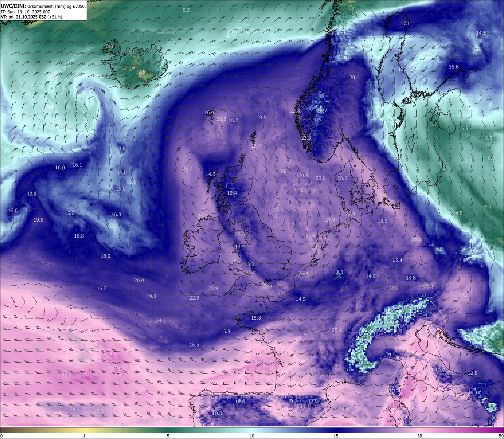Click the value 13.0 over Wales
This screenshot has height=439, width=504.
(x=249, y=265)
